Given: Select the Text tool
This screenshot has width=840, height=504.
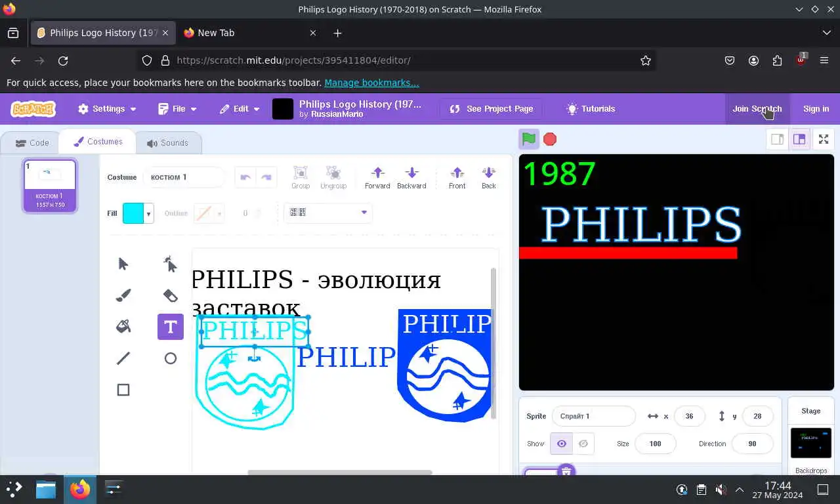Looking at the screenshot, I should coord(171,327).
